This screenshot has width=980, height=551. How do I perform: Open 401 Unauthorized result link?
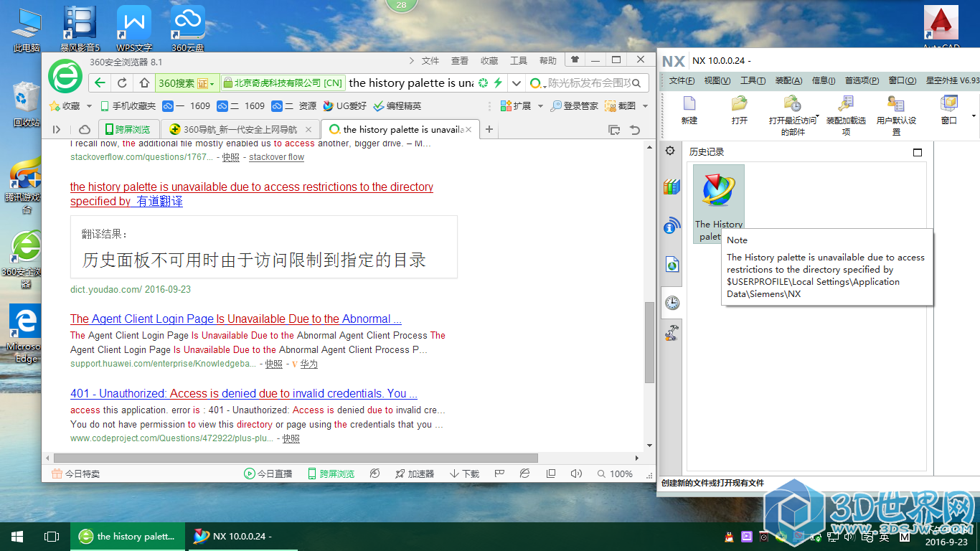(244, 393)
